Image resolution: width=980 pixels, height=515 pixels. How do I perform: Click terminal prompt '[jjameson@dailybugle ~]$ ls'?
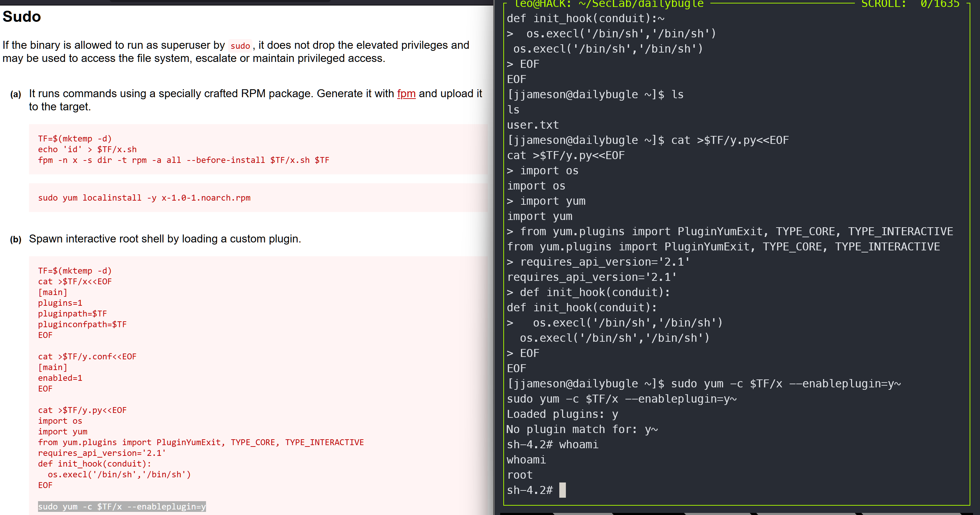pyautogui.click(x=595, y=94)
